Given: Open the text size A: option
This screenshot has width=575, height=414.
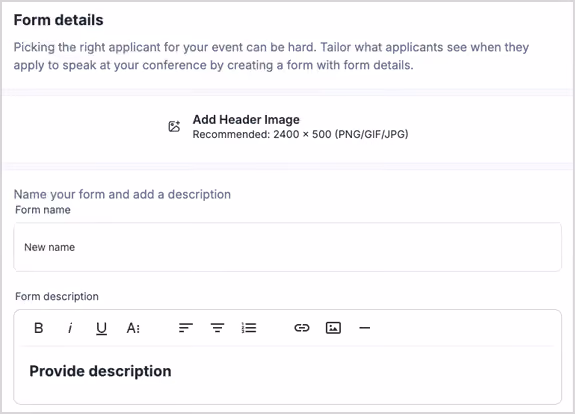Looking at the screenshot, I should 133,328.
